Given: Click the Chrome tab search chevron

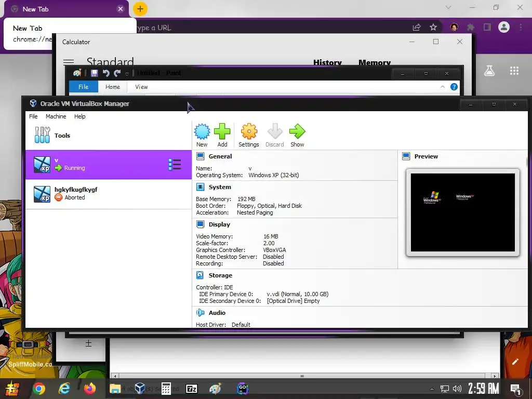Looking at the screenshot, I should click(448, 7).
